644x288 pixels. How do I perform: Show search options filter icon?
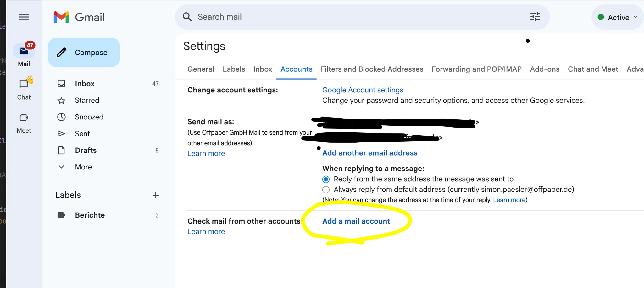[535, 17]
